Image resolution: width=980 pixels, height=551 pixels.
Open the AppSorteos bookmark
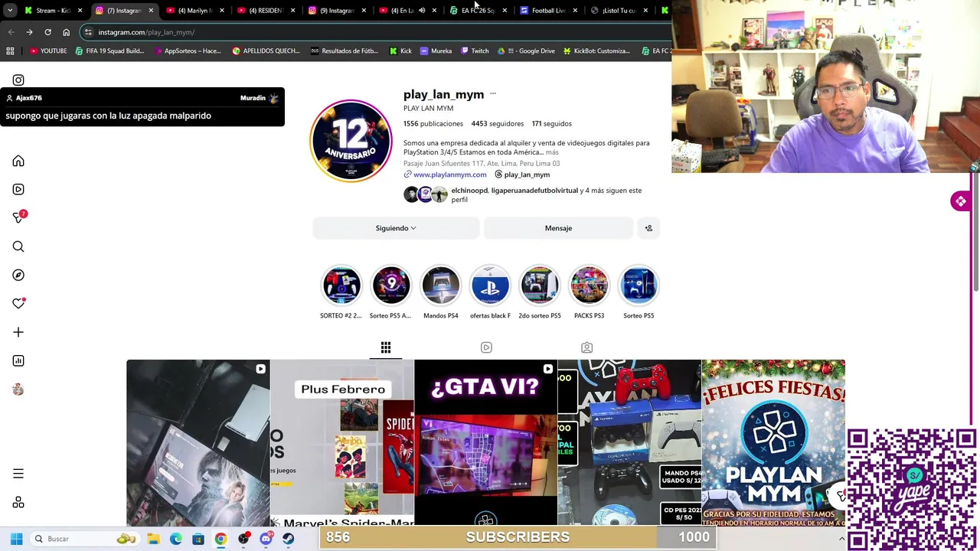click(187, 51)
